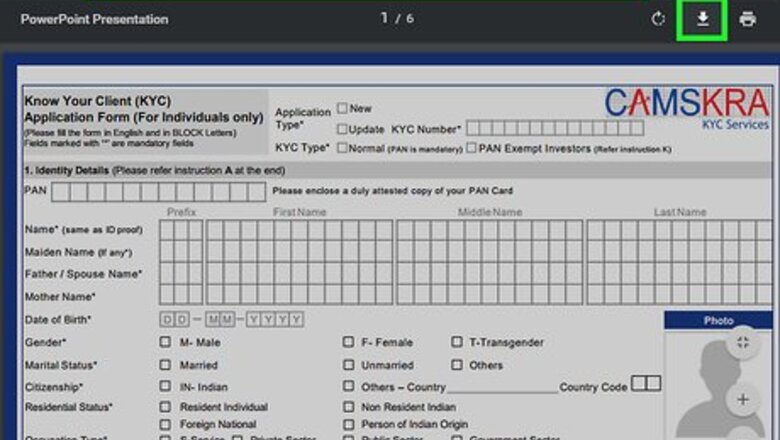Tick the Foreign National checkbox
This screenshot has width=780, height=440.
pyautogui.click(x=165, y=424)
